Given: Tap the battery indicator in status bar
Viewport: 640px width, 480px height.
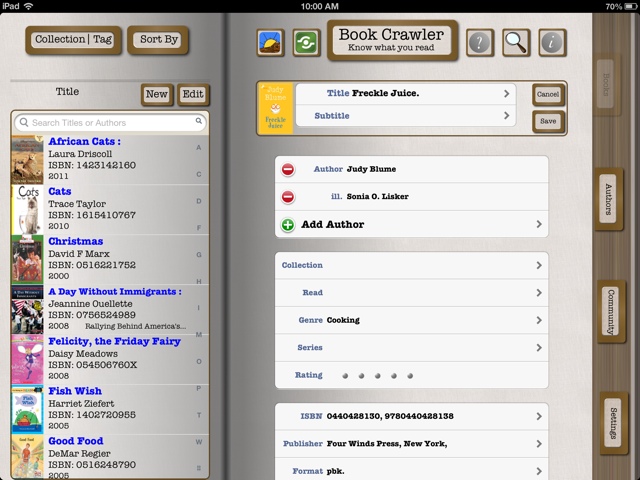Looking at the screenshot, I should click(631, 6).
